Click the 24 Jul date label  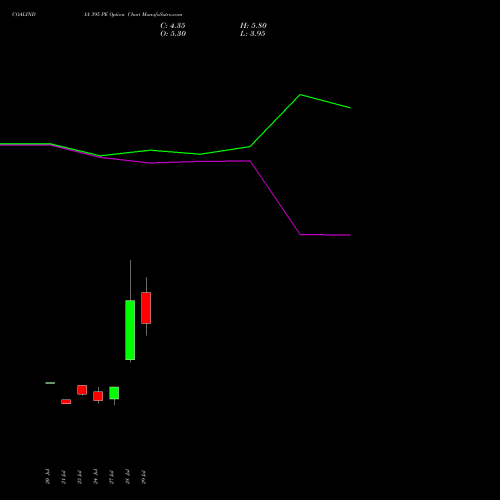[x=95, y=477]
